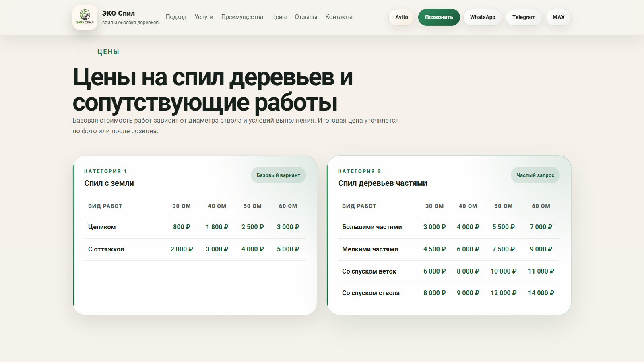Click 2 000 ₽ in С оттяжкой row
The width and height of the screenshot is (644, 362).
tap(182, 249)
